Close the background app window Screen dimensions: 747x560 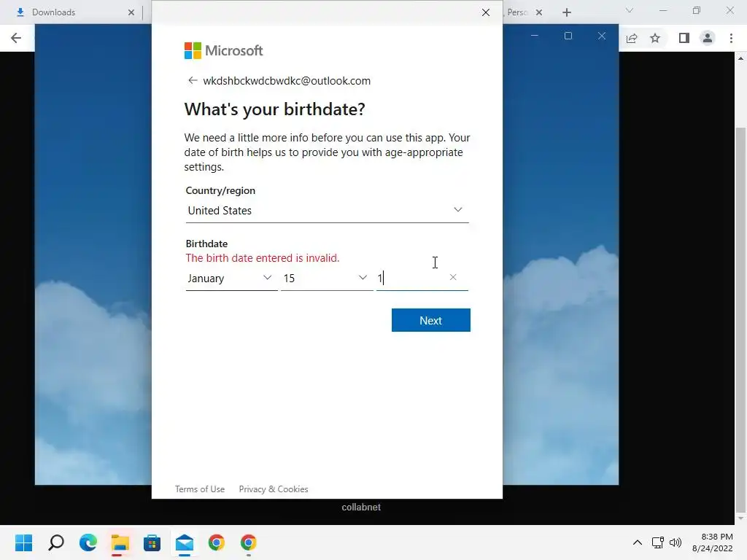point(602,36)
